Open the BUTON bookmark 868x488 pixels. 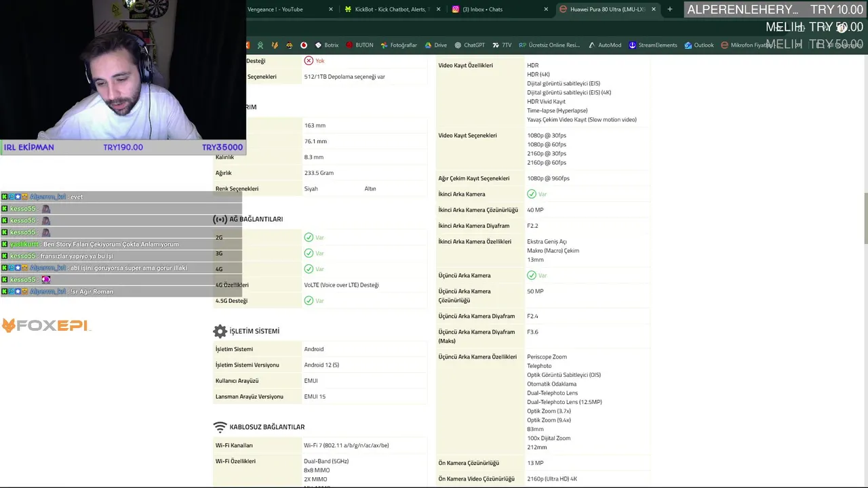click(359, 45)
